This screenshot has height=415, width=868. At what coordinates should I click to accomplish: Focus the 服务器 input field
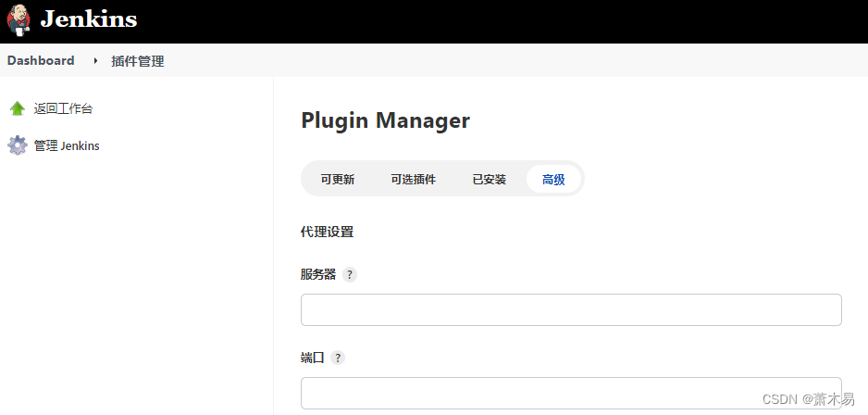pos(571,309)
